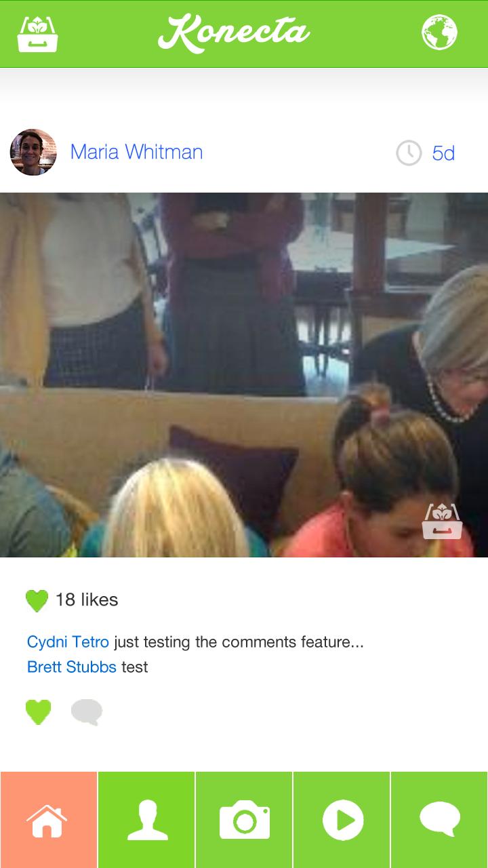Open Brett Stubbs' profile from comment
Image resolution: width=488 pixels, height=868 pixels.
pos(72,667)
